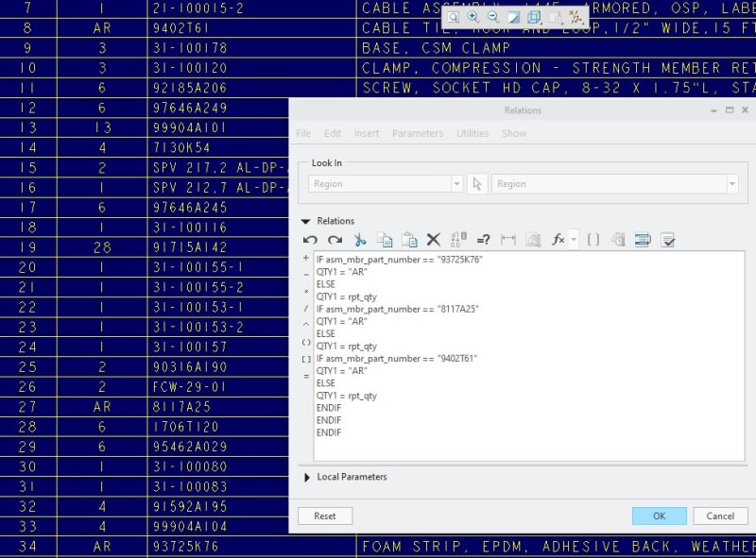Copy selected relation text
The width and height of the screenshot is (756, 558).
385,240
